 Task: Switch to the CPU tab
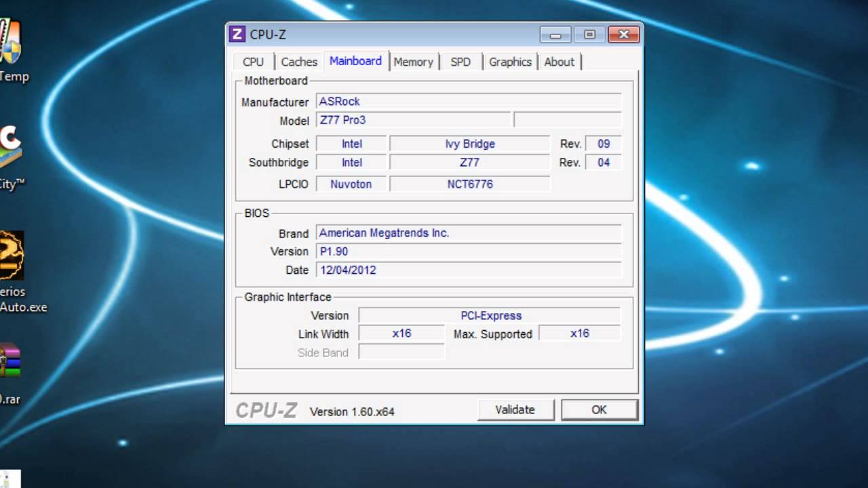[253, 62]
